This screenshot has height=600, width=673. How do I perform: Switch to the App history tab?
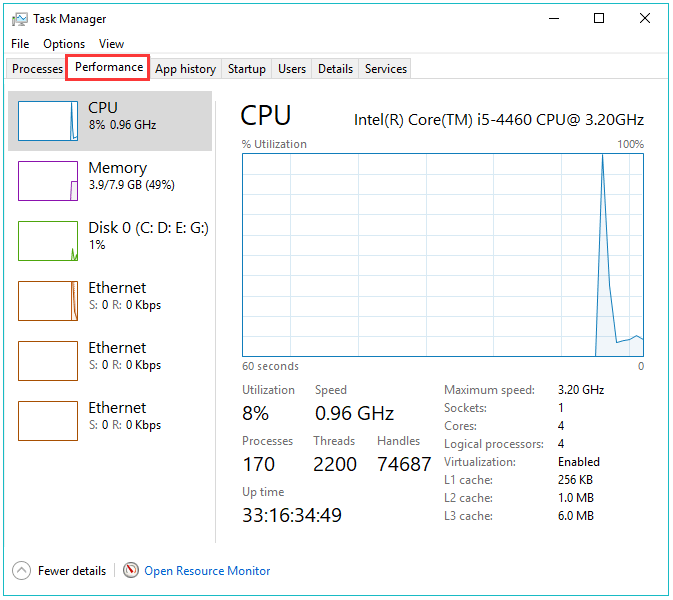click(185, 69)
